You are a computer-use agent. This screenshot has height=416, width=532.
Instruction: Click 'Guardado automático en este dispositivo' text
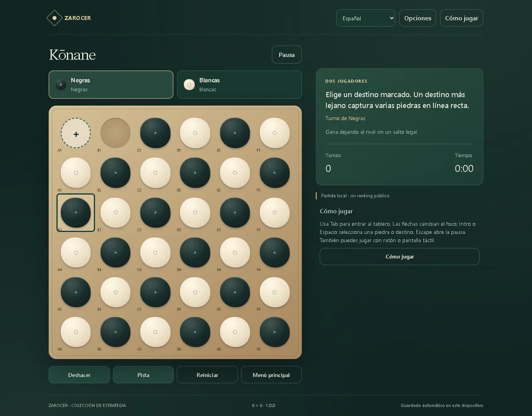tap(442, 405)
